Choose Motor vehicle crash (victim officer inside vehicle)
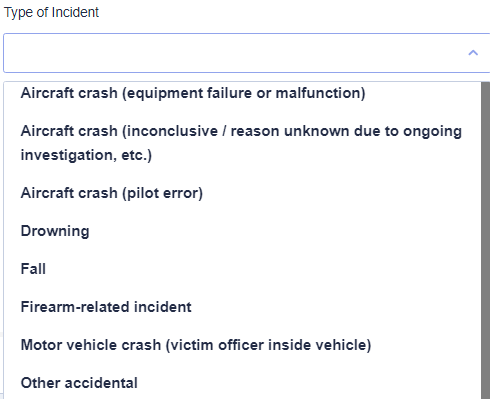Image resolution: width=490 pixels, height=399 pixels. click(x=243, y=345)
